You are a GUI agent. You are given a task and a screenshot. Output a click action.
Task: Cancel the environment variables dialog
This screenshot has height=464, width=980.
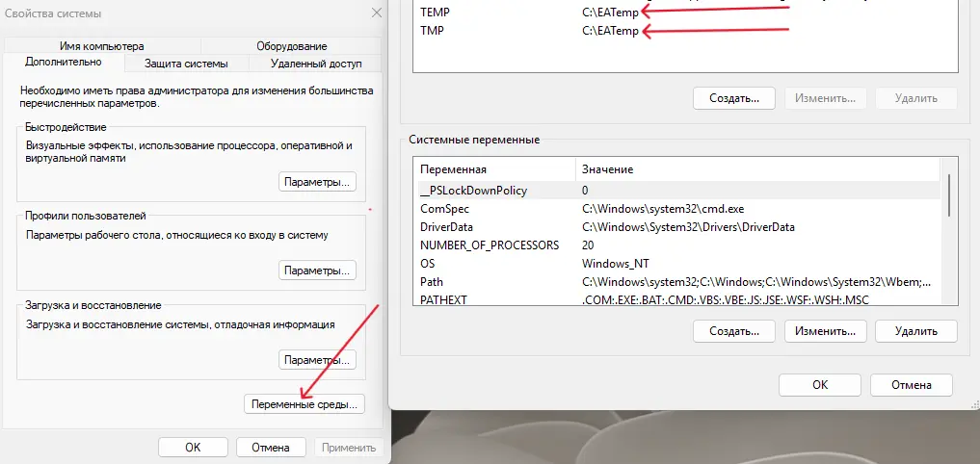[912, 385]
